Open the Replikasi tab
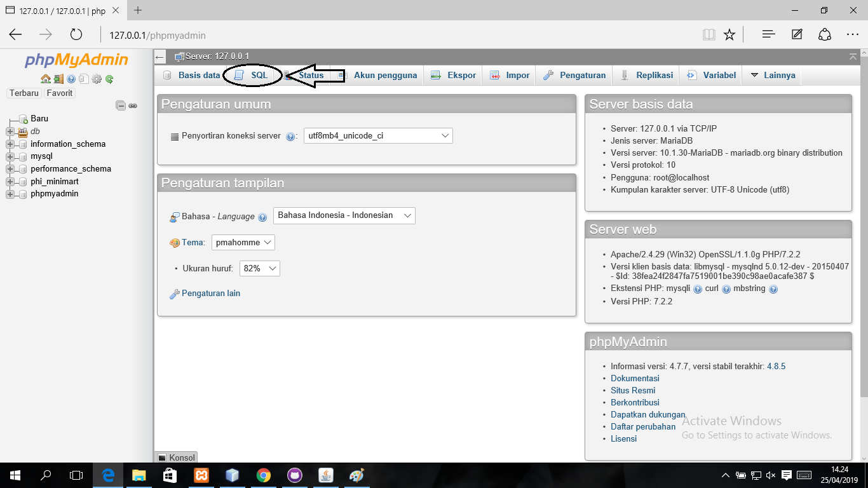The image size is (868, 488). [647, 75]
